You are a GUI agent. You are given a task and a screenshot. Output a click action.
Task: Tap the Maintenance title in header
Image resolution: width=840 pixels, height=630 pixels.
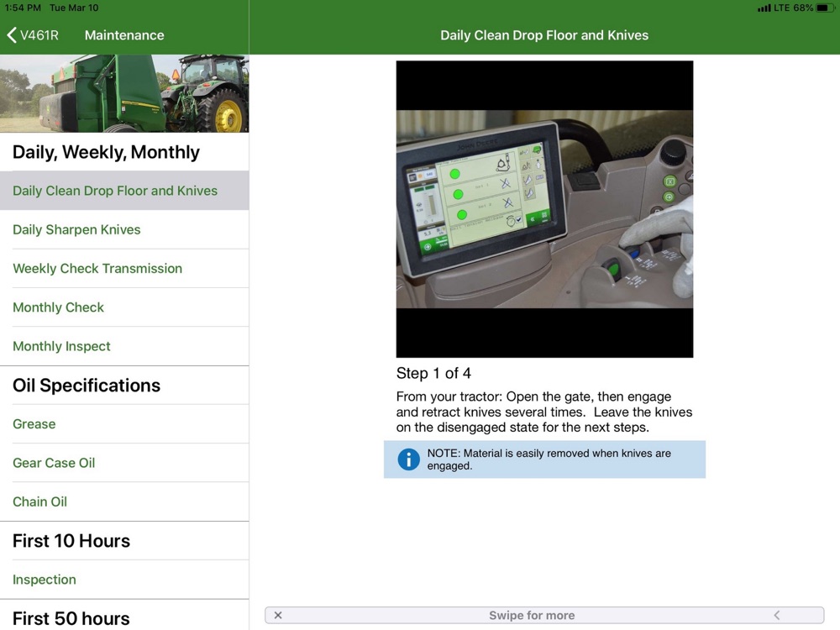[x=124, y=35]
